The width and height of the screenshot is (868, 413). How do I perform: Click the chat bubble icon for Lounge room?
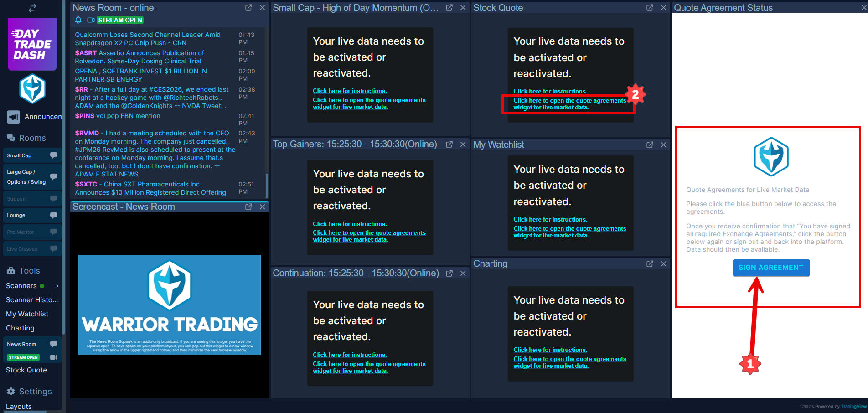[x=53, y=215]
